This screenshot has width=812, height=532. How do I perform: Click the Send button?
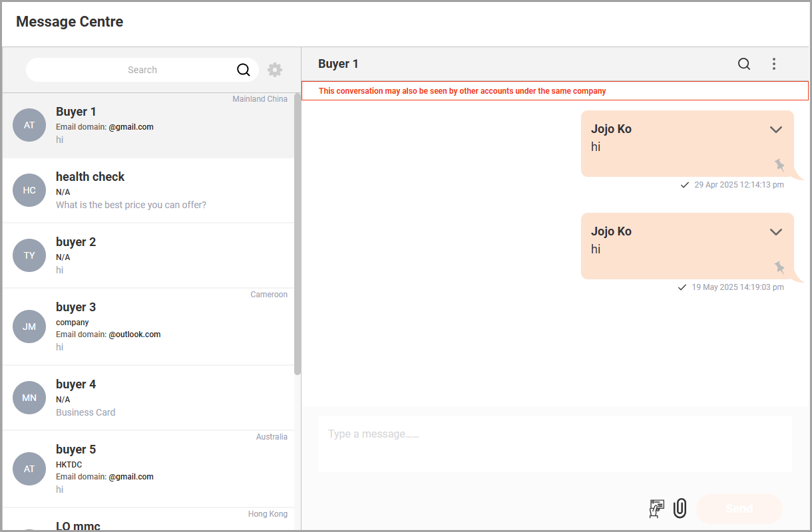[x=739, y=509]
